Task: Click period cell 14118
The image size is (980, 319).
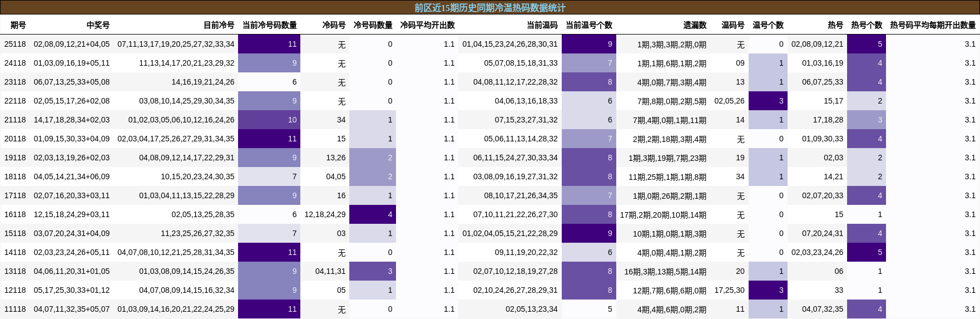Action: click(x=15, y=252)
